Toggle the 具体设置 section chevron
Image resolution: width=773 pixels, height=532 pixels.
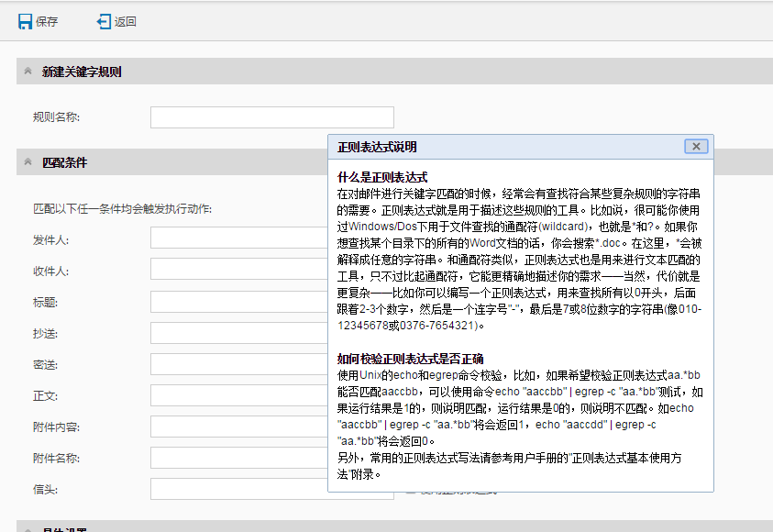click(x=28, y=529)
